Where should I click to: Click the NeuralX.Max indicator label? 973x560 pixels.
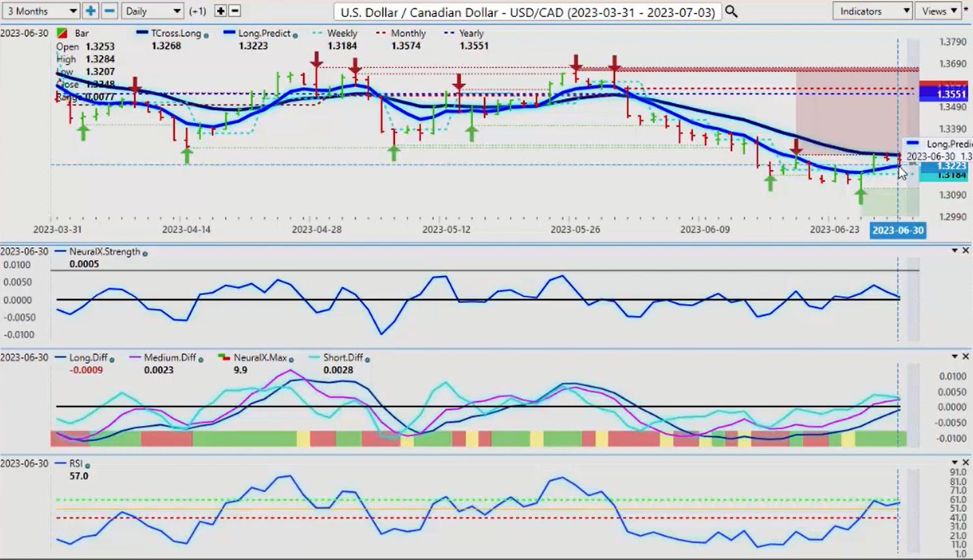[259, 357]
